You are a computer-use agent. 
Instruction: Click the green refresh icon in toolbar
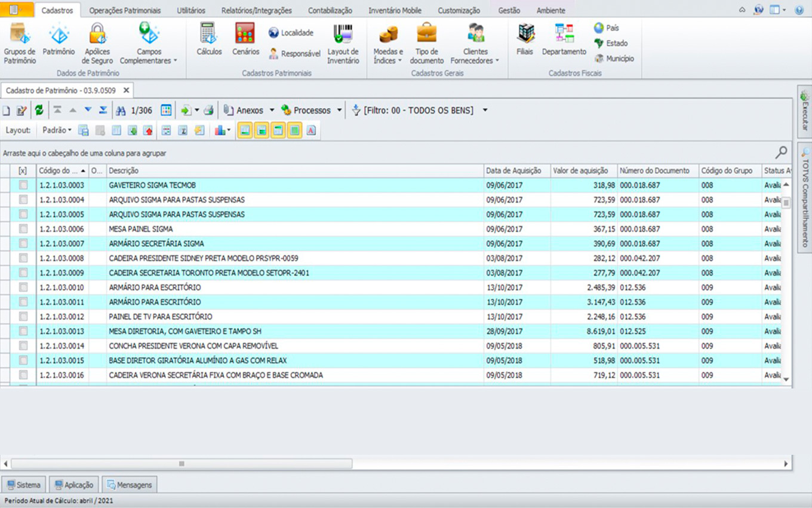[x=39, y=110]
